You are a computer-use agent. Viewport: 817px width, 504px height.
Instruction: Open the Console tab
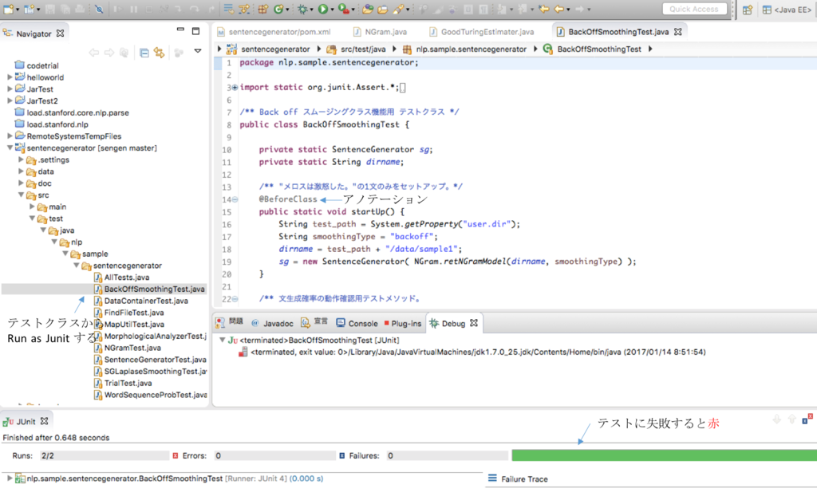[357, 323]
